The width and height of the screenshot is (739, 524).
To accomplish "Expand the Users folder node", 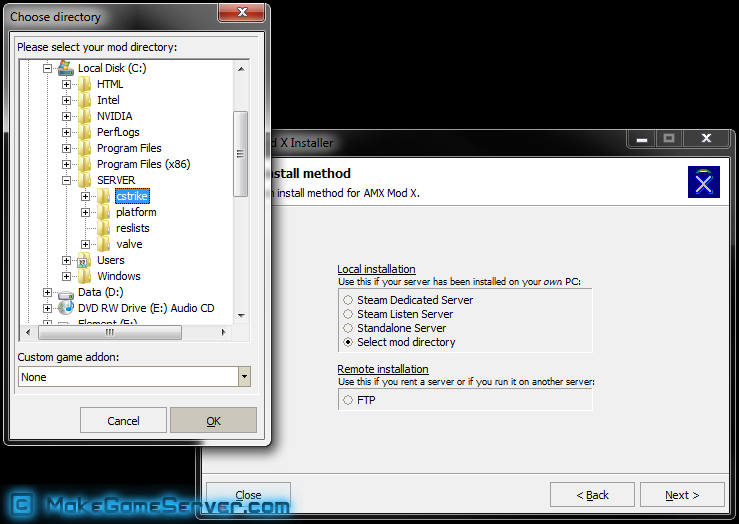I will coord(66,261).
